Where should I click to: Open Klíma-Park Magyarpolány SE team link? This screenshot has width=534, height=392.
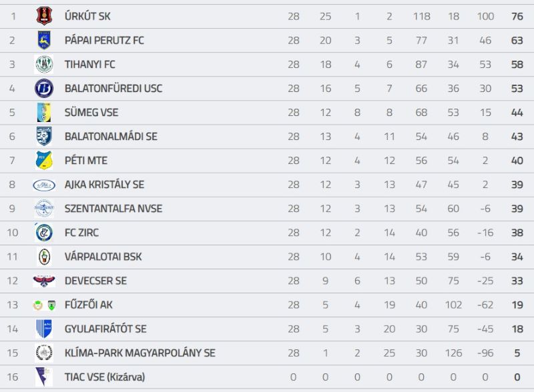click(x=140, y=353)
